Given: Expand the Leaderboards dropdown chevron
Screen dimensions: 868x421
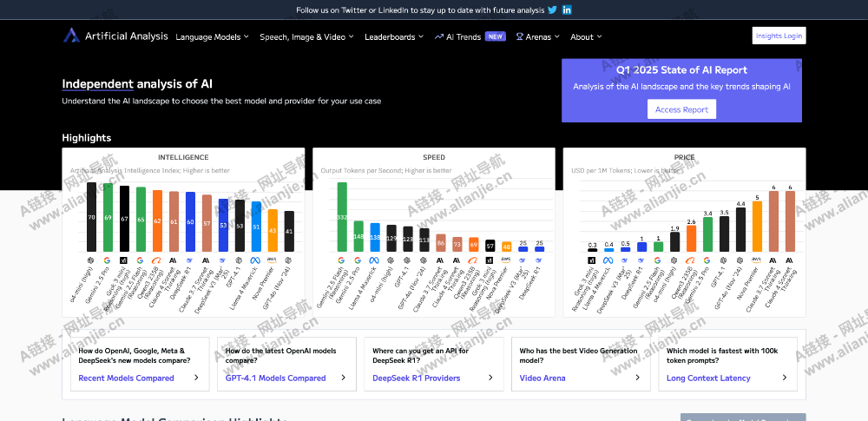Looking at the screenshot, I should click(421, 37).
